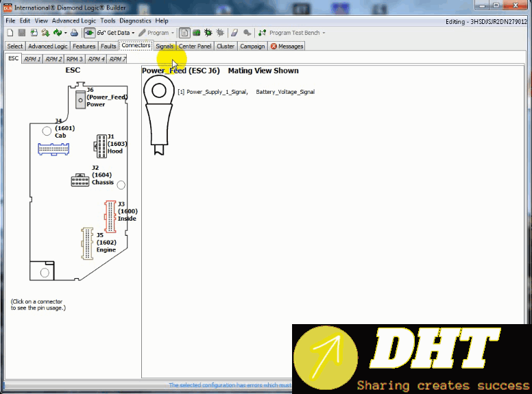Screen dimensions: 532x394
Task: Click the green refresh arrows icon
Action: click(58, 33)
